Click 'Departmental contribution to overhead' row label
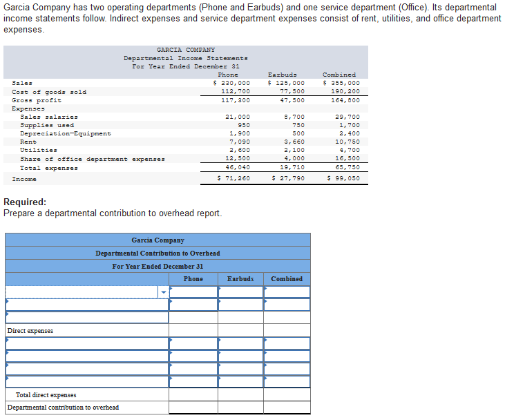Viewport: 505px width, 420px height. pos(63,408)
